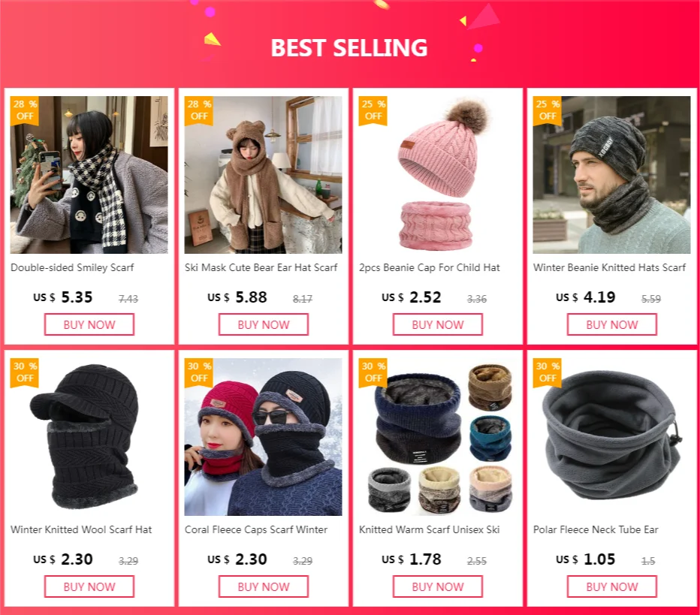Open the Double-sided Smiley Scarf product image
This screenshot has height=615, width=700.
pyautogui.click(x=89, y=175)
